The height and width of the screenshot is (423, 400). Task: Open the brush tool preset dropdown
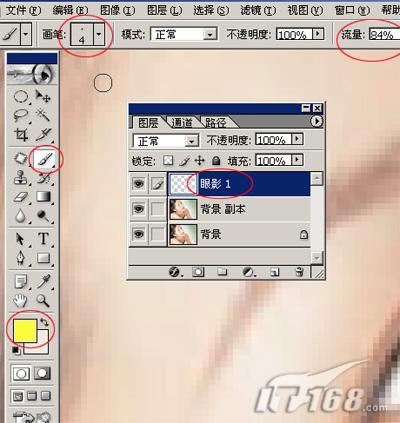(26, 34)
